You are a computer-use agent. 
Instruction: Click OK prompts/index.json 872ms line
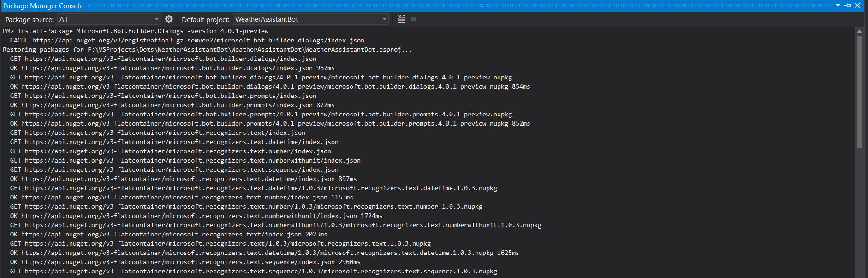[x=172, y=105]
